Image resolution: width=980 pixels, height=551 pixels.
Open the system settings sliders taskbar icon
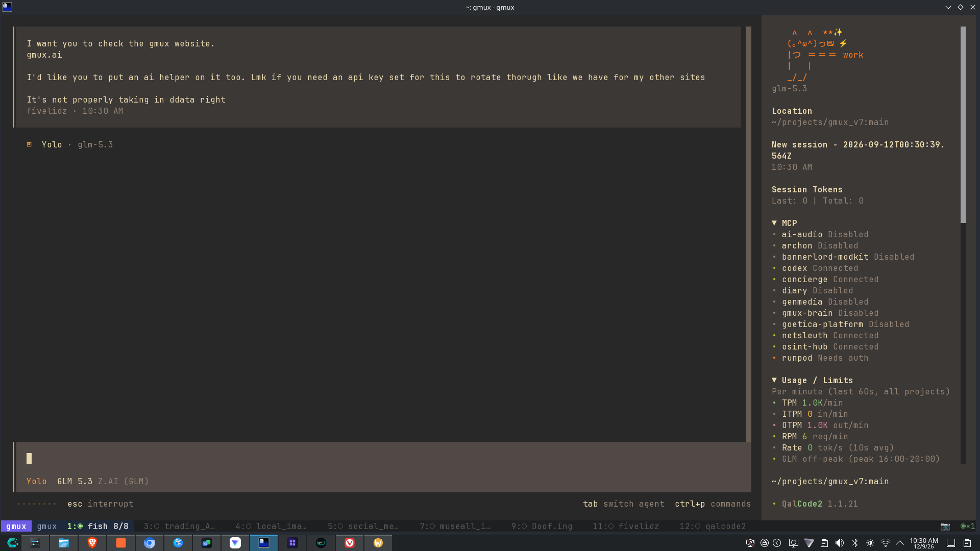pyautogui.click(x=35, y=543)
